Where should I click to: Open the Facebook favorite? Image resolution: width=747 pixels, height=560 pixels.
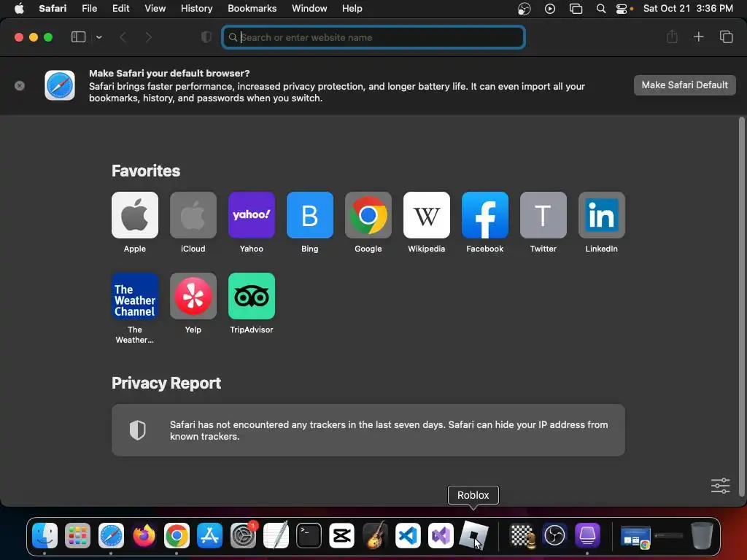click(485, 215)
